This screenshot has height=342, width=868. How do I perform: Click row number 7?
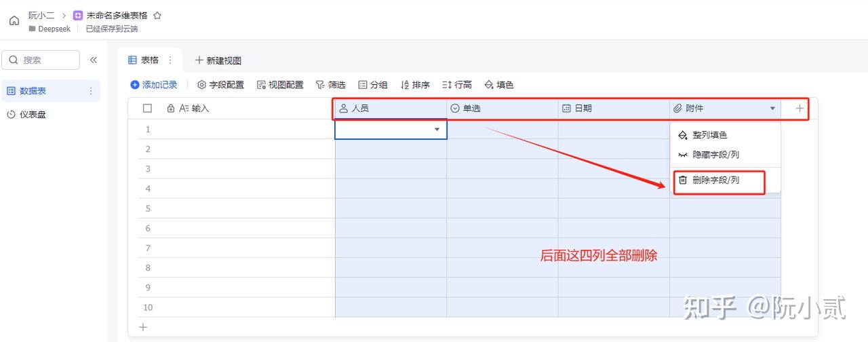pyautogui.click(x=148, y=248)
